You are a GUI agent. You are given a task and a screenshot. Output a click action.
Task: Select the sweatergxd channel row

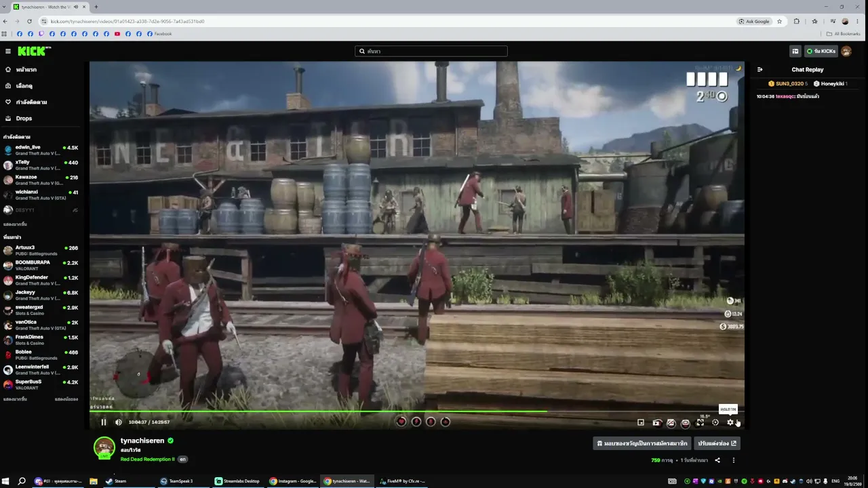click(41, 310)
